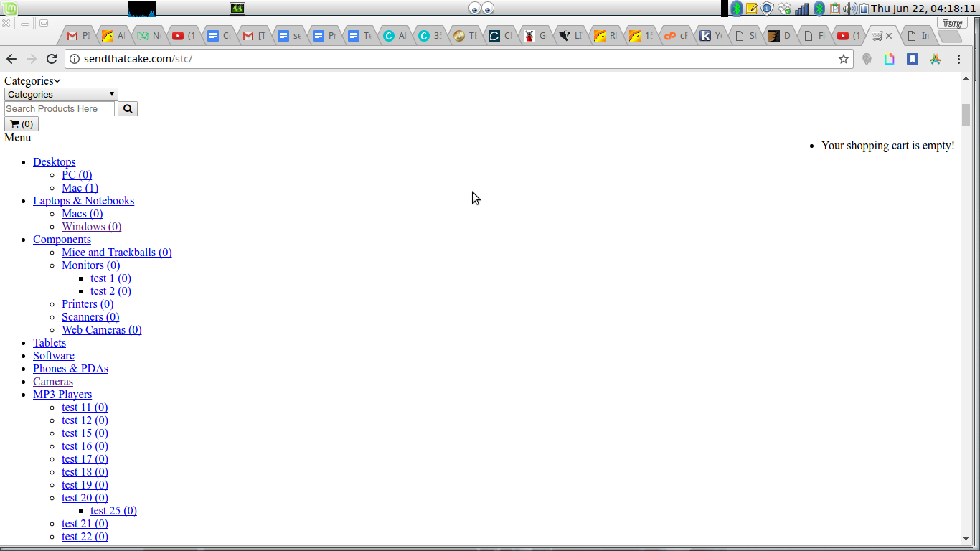Viewport: 980px width, 551px height.
Task: Reload the sendthatcake page
Action: 52,59
